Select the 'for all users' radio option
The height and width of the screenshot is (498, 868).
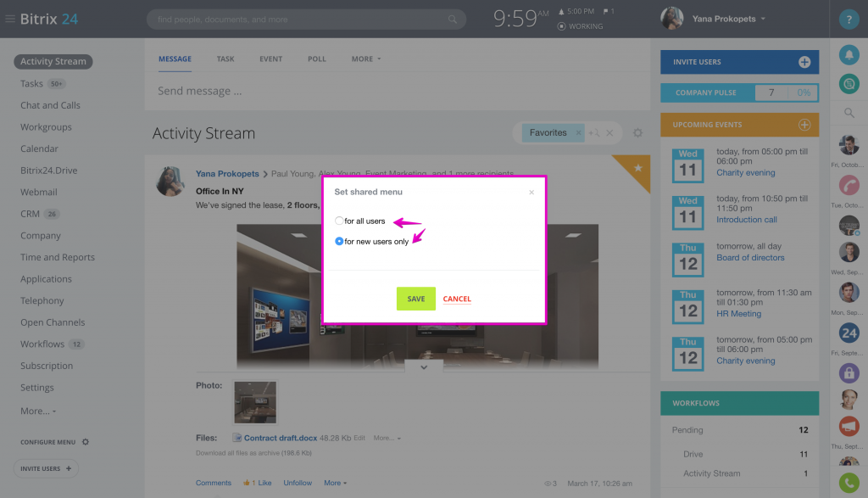(x=339, y=221)
